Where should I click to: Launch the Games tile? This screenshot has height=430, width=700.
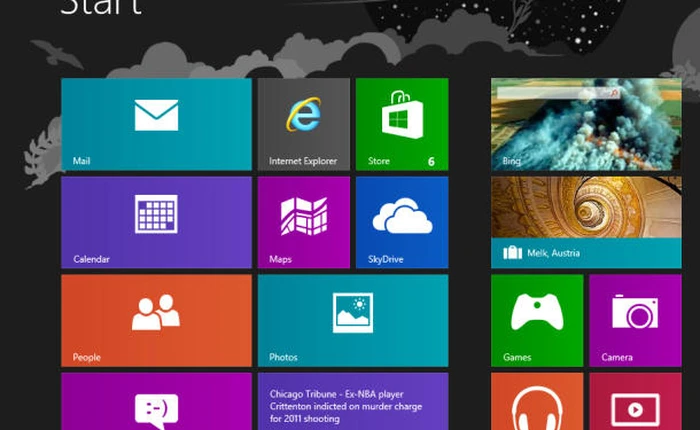pyautogui.click(x=537, y=321)
